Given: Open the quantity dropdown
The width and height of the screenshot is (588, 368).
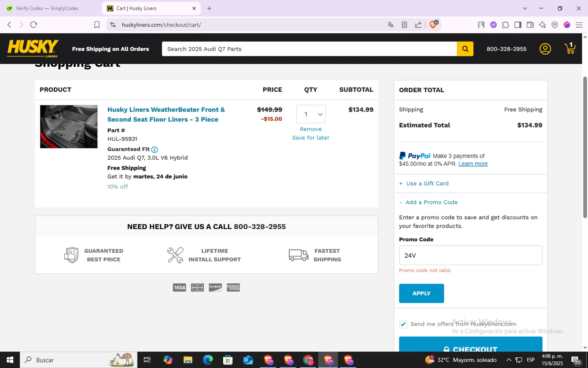Looking at the screenshot, I should [x=311, y=114].
